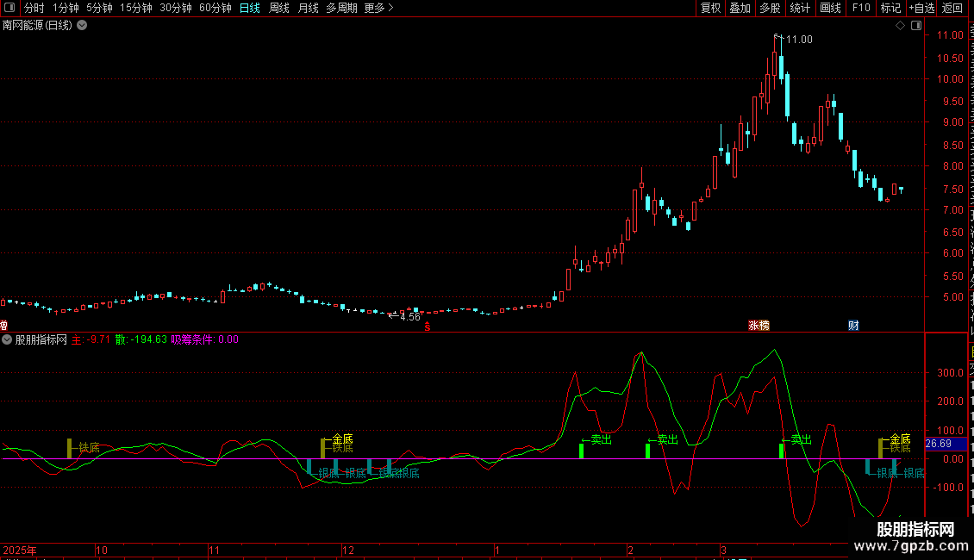
Task: Select the 1分钟 period
Action: tap(66, 8)
